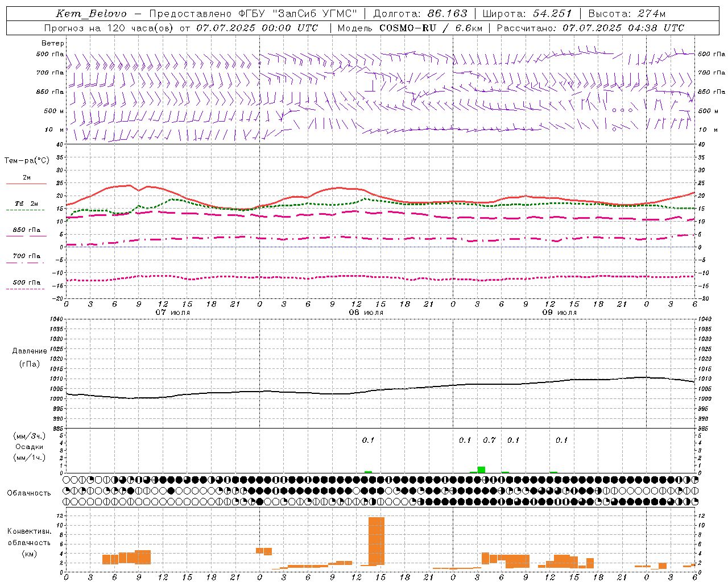
Task: Click the Тем-ра(°C) axis title
Action: pyautogui.click(x=27, y=161)
